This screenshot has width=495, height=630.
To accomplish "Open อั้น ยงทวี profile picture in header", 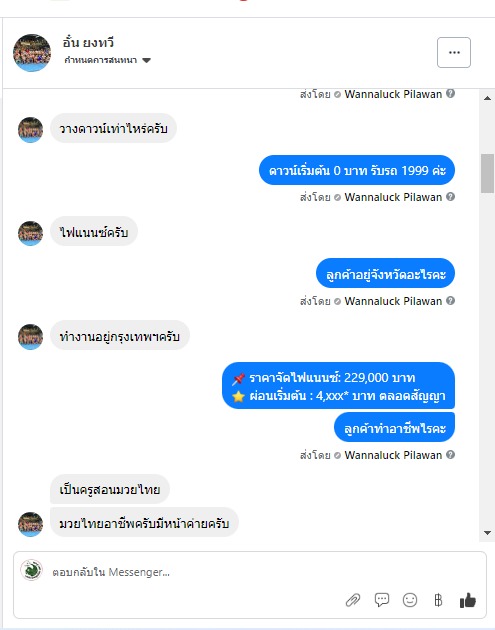I will point(32,53).
